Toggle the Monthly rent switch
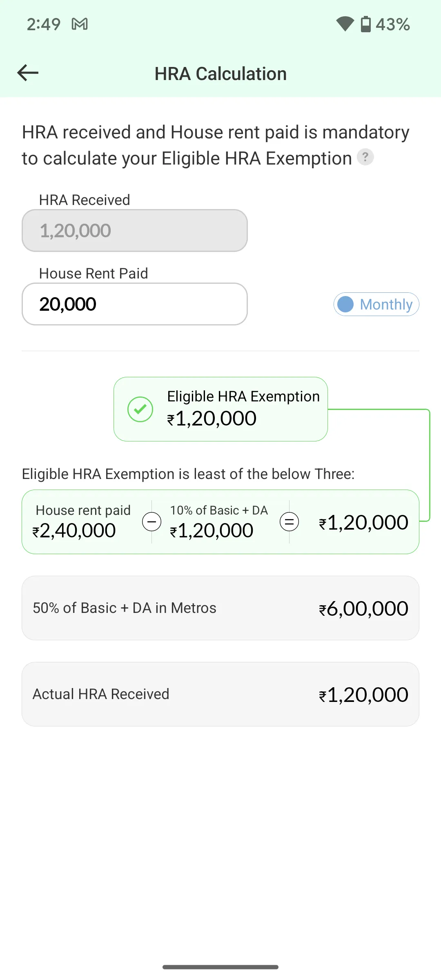 376,304
